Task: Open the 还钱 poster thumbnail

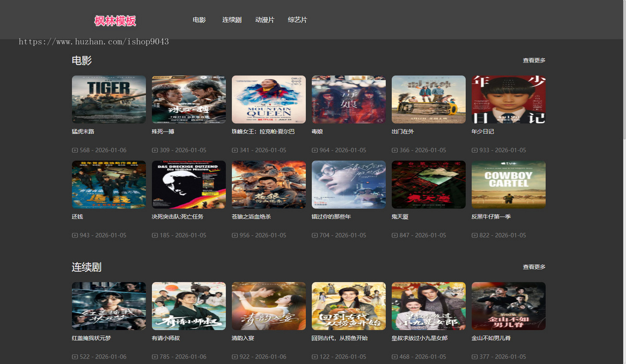Action: (109, 185)
